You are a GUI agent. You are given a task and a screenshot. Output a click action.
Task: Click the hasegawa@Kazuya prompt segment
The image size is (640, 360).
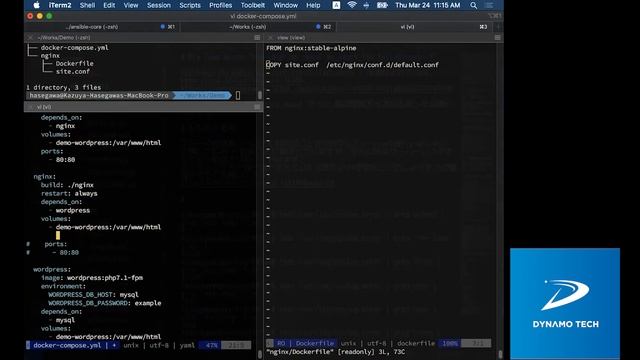99,96
